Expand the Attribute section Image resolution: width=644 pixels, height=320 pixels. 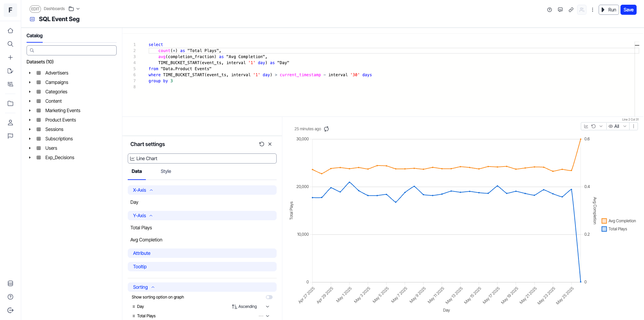pyautogui.click(x=202, y=253)
